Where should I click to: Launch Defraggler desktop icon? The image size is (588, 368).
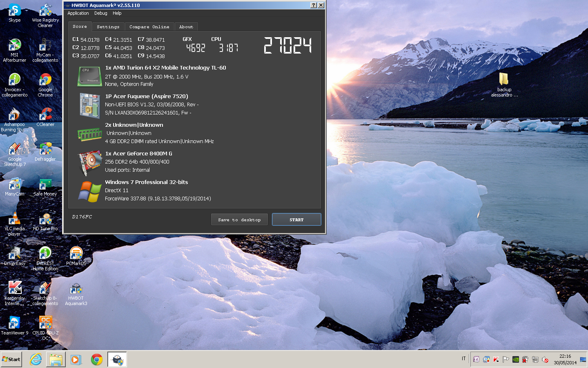click(x=45, y=151)
